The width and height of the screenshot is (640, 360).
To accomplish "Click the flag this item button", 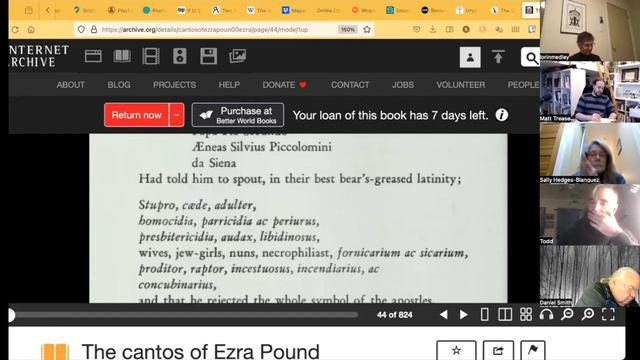I will (x=533, y=351).
